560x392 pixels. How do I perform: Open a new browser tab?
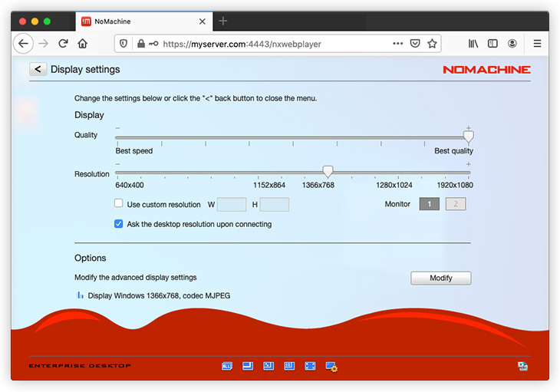(x=223, y=21)
